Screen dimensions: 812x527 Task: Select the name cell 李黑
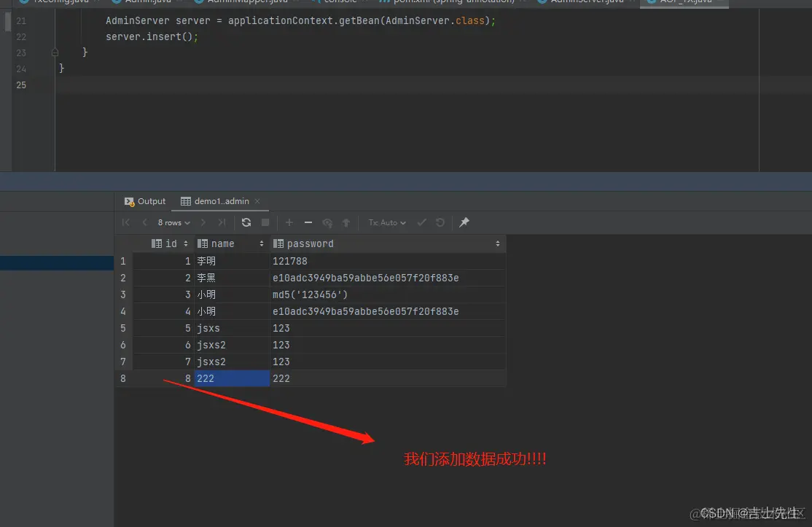click(232, 278)
